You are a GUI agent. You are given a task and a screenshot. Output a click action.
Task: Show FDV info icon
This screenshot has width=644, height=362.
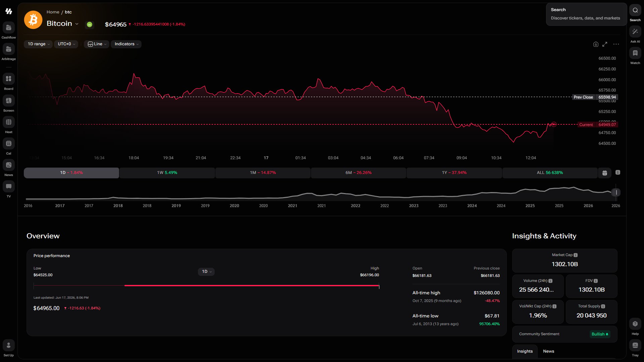pos(596,281)
